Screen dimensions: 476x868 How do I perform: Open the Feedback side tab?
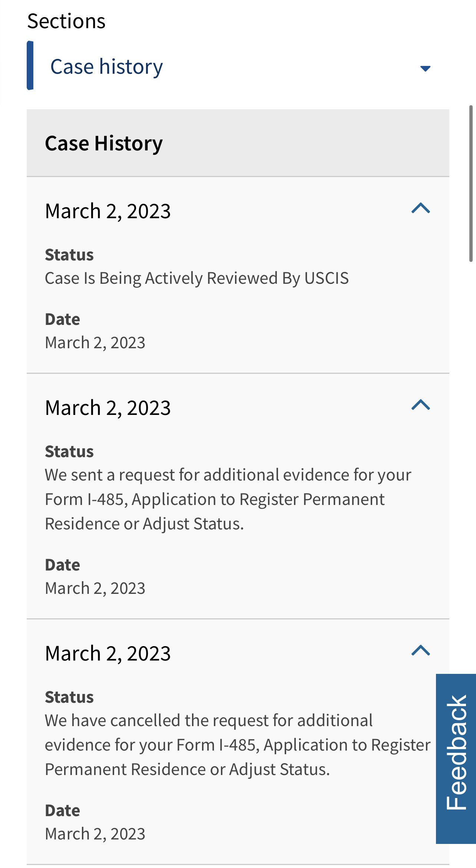click(x=456, y=758)
